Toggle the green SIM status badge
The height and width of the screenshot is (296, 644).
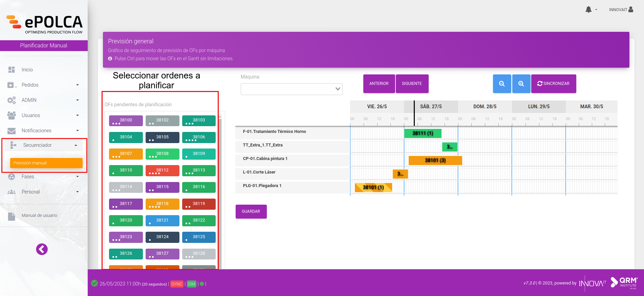192,284
